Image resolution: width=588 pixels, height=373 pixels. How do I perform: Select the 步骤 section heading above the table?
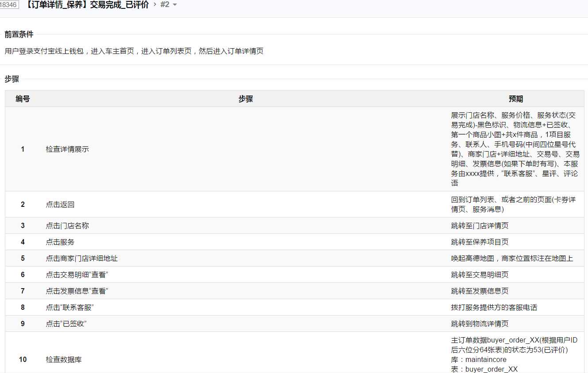12,79
